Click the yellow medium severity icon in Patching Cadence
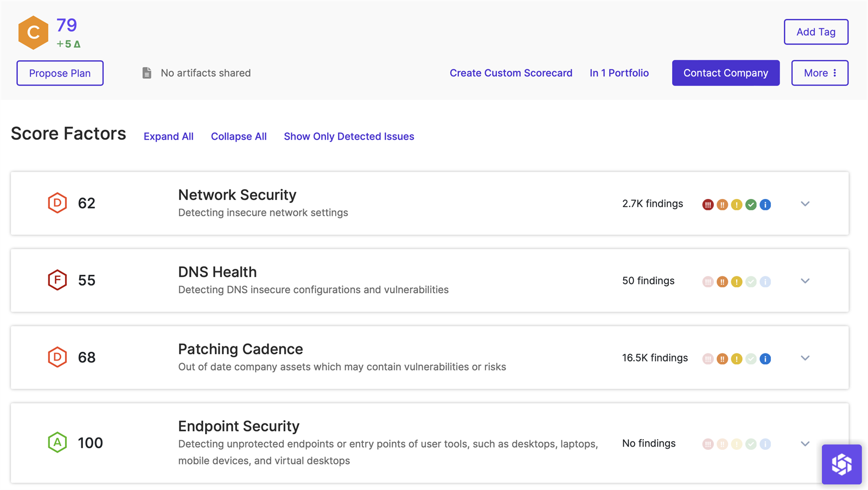Viewport: 868px width, 490px height. click(x=736, y=359)
